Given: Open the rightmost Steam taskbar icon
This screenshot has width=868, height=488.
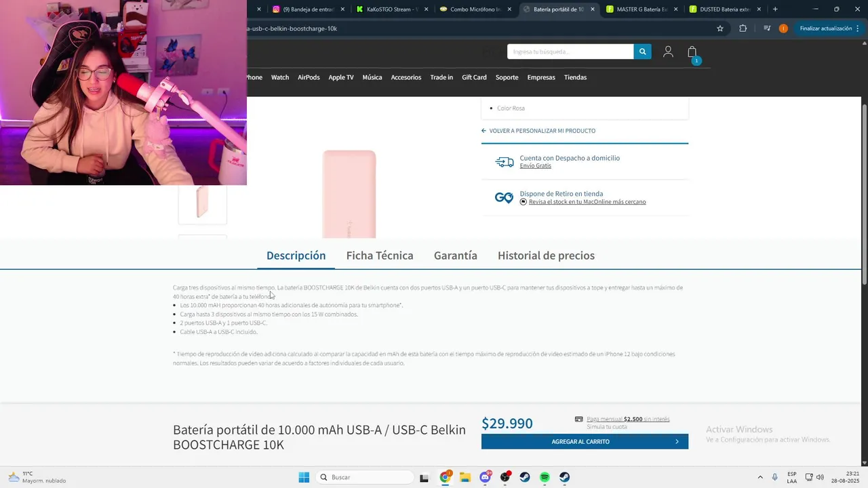Looking at the screenshot, I should (x=565, y=477).
